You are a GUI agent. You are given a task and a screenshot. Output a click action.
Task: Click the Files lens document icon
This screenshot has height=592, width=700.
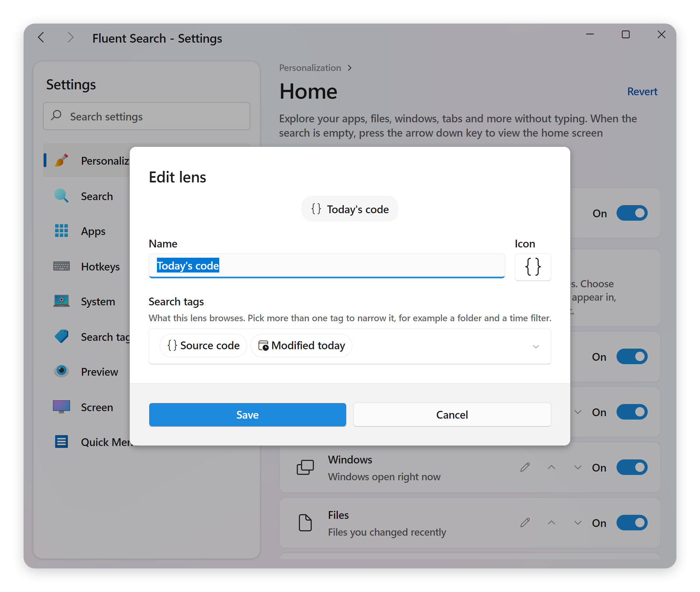(305, 523)
